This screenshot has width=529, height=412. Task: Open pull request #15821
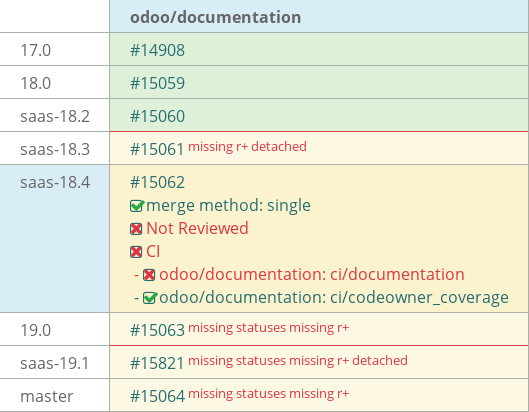157,363
